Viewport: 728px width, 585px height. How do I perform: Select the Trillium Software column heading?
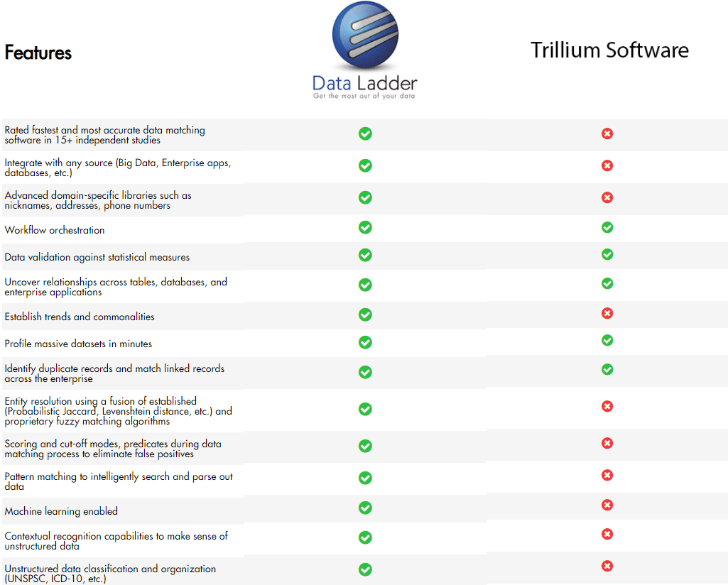coord(609,50)
